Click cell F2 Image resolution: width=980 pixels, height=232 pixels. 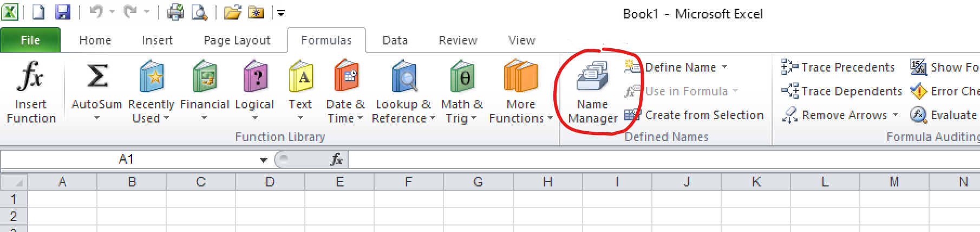tap(409, 216)
